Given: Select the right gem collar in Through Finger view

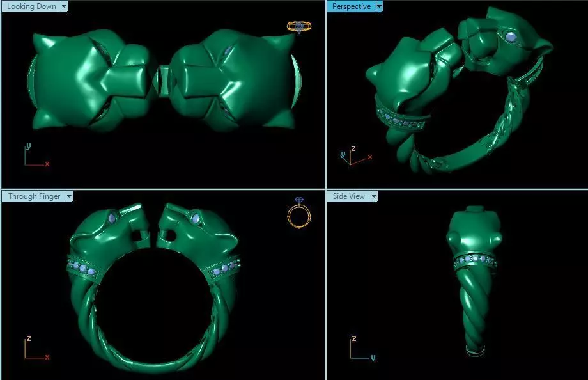Looking at the screenshot, I should click(x=222, y=267).
